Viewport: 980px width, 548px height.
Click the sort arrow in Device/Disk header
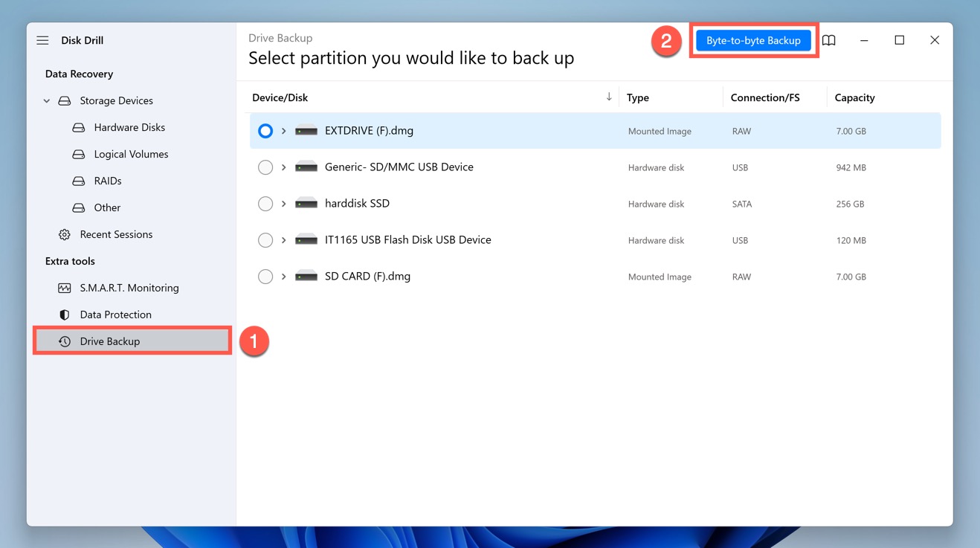(x=609, y=97)
